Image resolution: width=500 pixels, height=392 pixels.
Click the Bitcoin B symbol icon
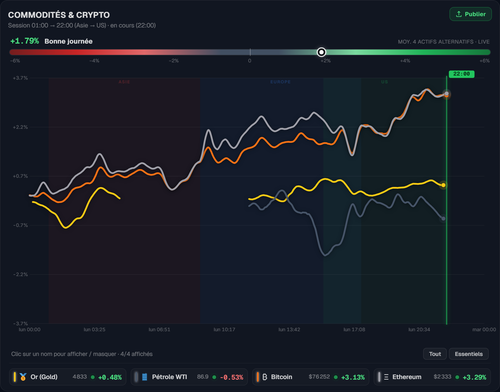point(265,377)
